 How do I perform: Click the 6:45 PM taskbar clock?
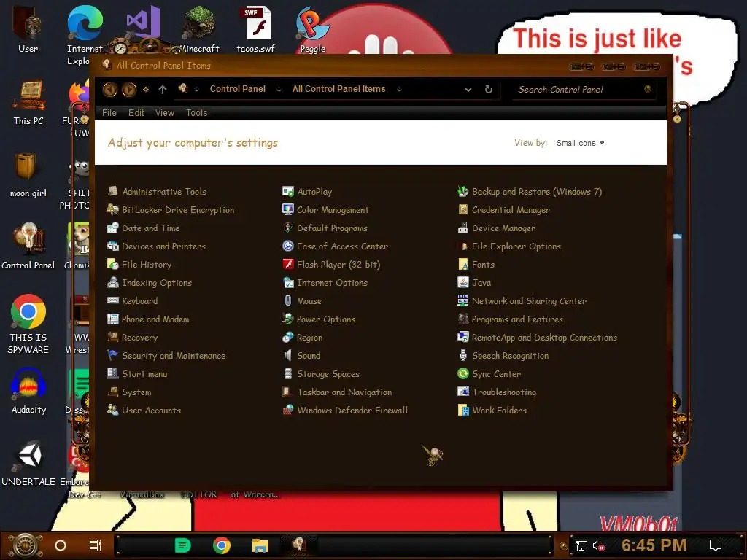654,545
